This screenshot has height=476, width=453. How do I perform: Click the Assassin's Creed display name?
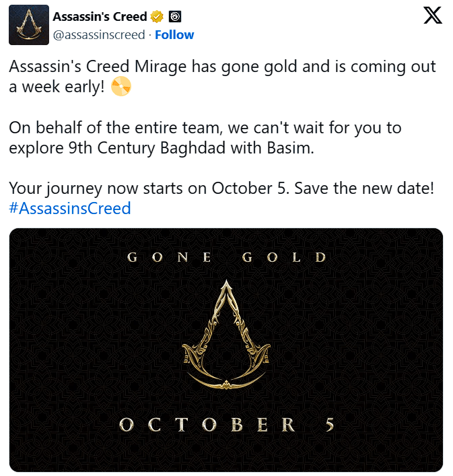click(x=100, y=16)
